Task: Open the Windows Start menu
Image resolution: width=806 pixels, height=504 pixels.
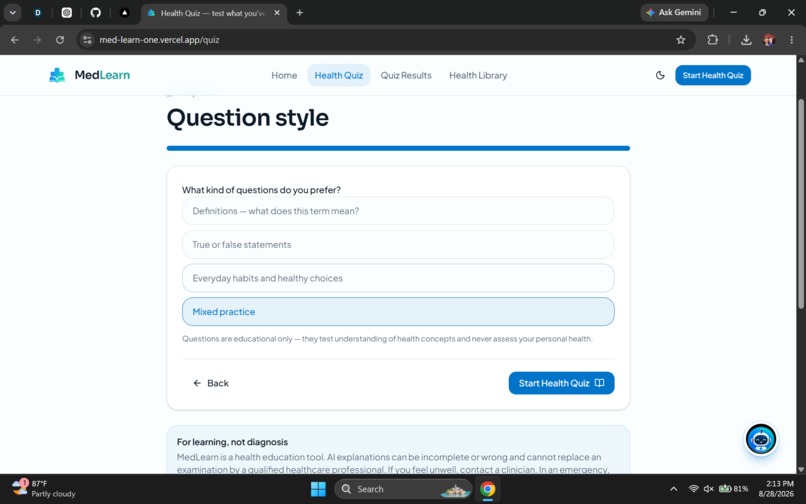Action: [318, 489]
